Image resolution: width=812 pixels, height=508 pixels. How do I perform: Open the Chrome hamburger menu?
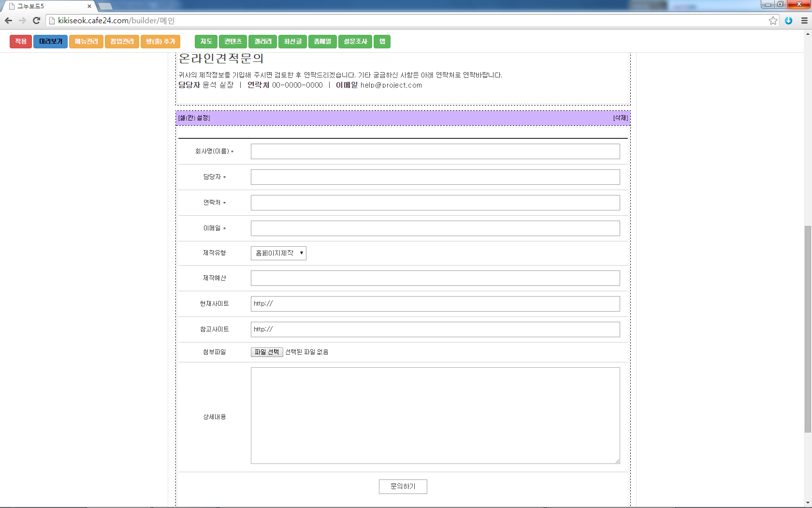tap(804, 20)
